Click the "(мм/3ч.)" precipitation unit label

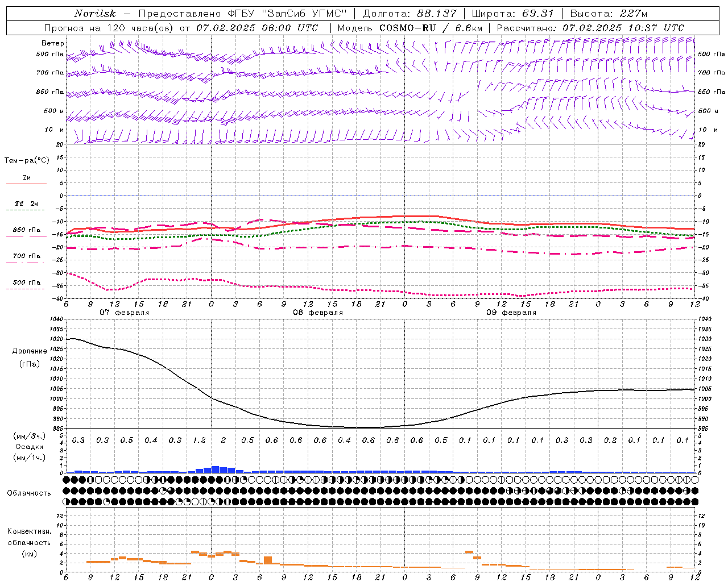pyautogui.click(x=30, y=436)
